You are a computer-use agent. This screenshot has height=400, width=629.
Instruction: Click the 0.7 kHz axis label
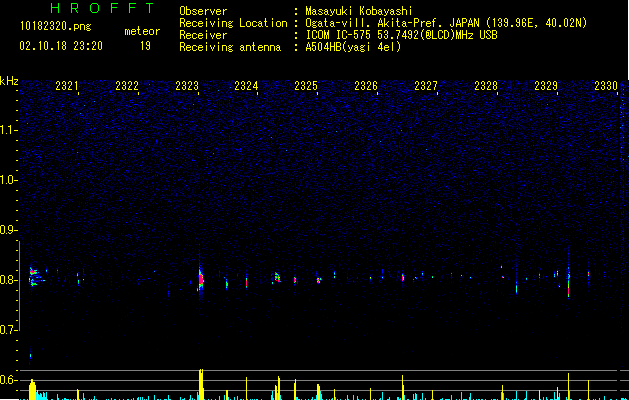8,330
